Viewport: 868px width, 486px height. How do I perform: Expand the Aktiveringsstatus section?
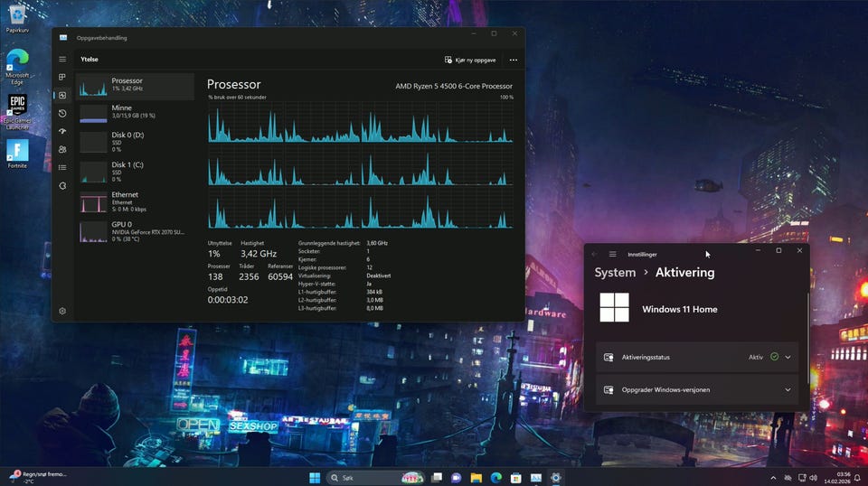[788, 357]
